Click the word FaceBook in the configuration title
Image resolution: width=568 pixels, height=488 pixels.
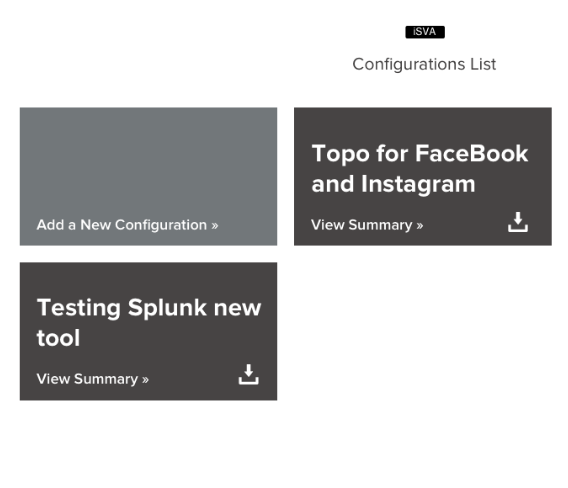pos(471,153)
